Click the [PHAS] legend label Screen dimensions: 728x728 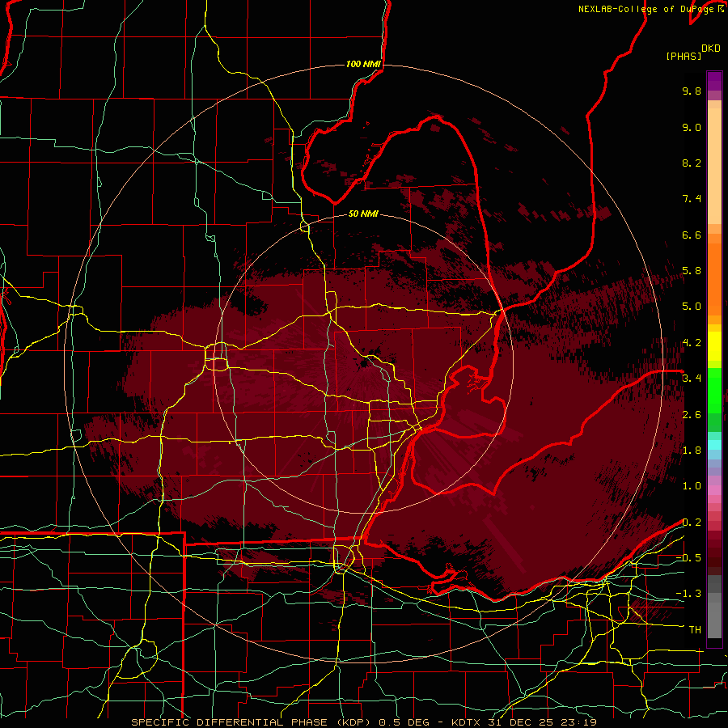684,56
